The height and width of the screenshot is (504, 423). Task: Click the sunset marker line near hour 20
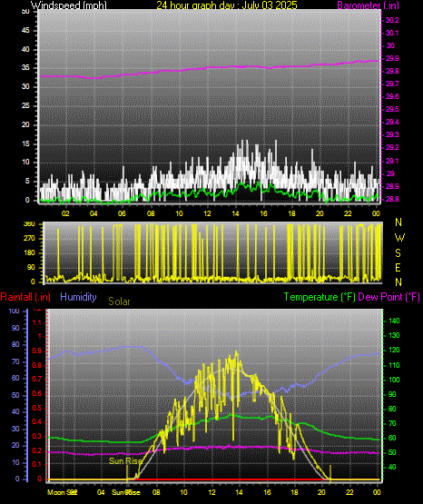330,472
